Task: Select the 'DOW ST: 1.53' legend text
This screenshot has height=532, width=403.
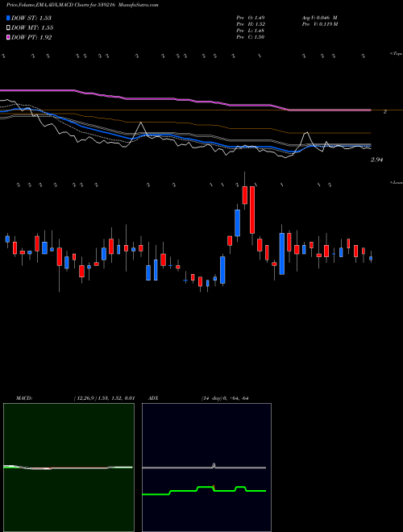Action: [x=31, y=18]
